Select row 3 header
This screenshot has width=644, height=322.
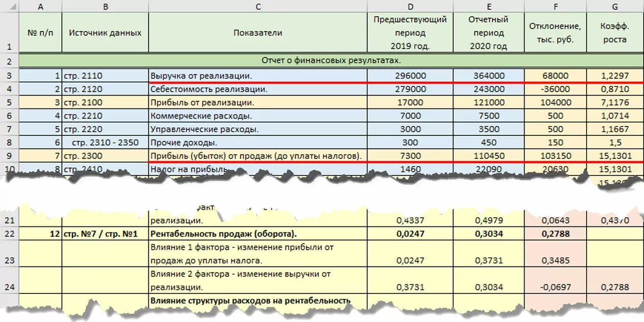pos(9,76)
